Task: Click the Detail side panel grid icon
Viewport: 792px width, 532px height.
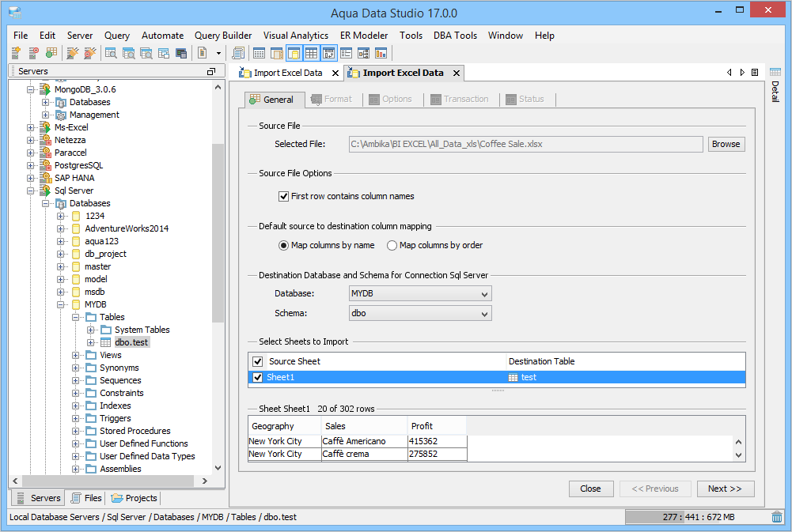Action: coord(775,72)
